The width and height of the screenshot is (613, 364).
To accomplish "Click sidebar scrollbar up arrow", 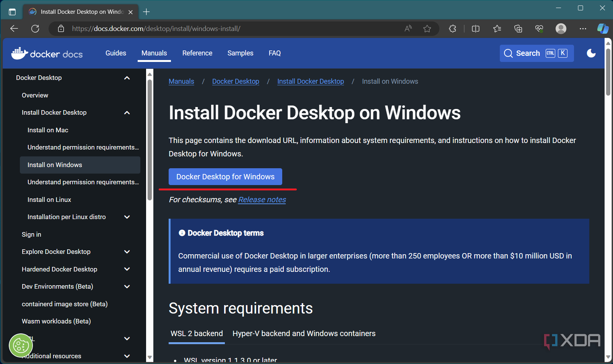I will tap(150, 74).
